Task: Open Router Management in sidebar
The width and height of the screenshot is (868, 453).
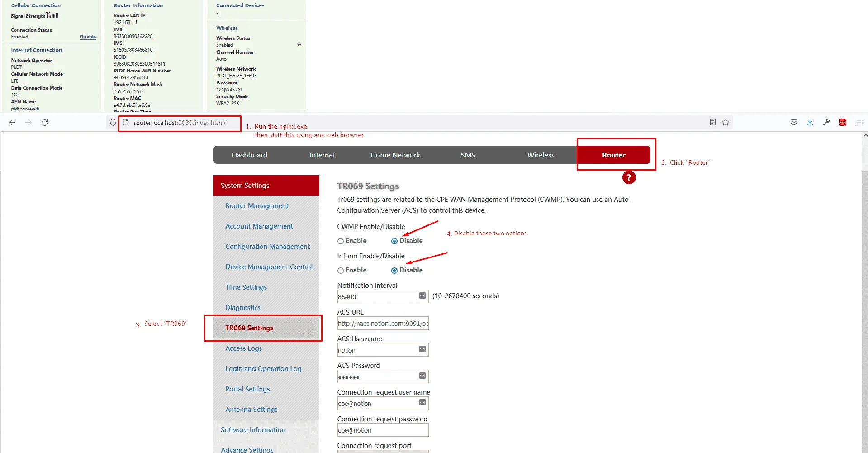Action: point(257,206)
